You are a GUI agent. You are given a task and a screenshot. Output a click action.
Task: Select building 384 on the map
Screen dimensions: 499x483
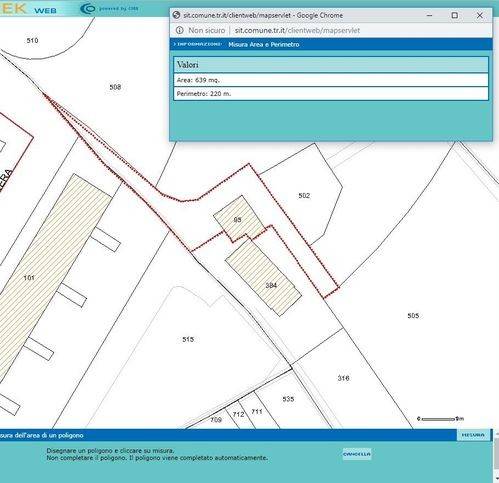(x=271, y=285)
